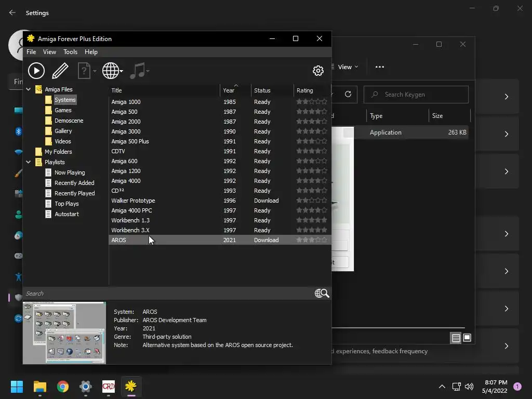Click Search Keygen field in File Explorer
Image resolution: width=532 pixels, height=399 pixels.
416,95
